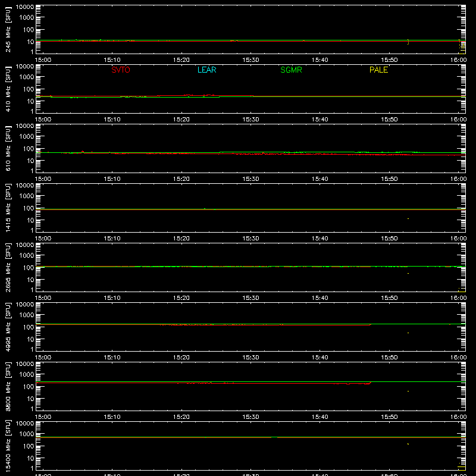Image resolution: width=476 pixels, height=476 pixels.
Task: Click the 10000 tick in the 245 MHz panel
Action: [x=25, y=7]
